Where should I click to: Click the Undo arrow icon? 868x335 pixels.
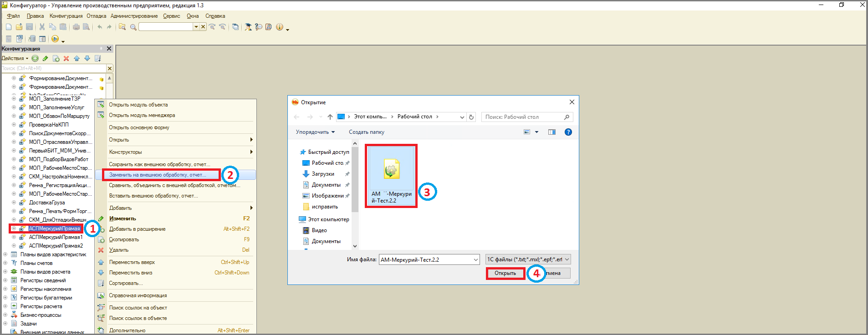tap(99, 27)
